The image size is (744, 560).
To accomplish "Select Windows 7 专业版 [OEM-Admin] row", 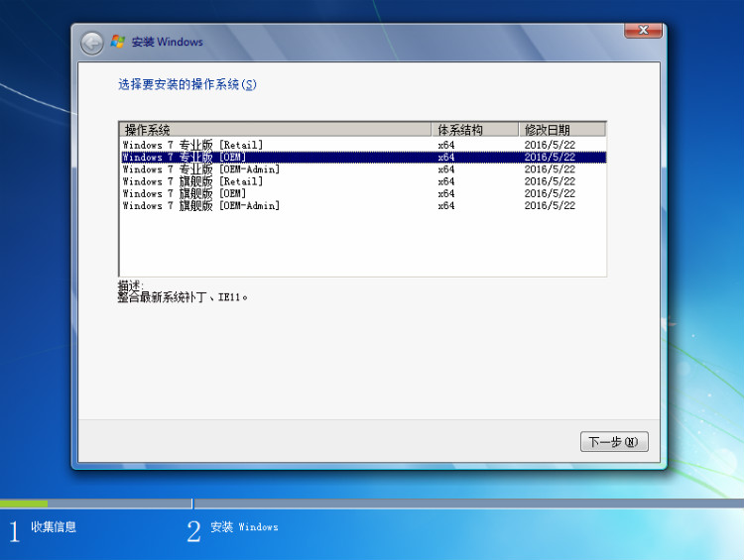I will pos(363,169).
